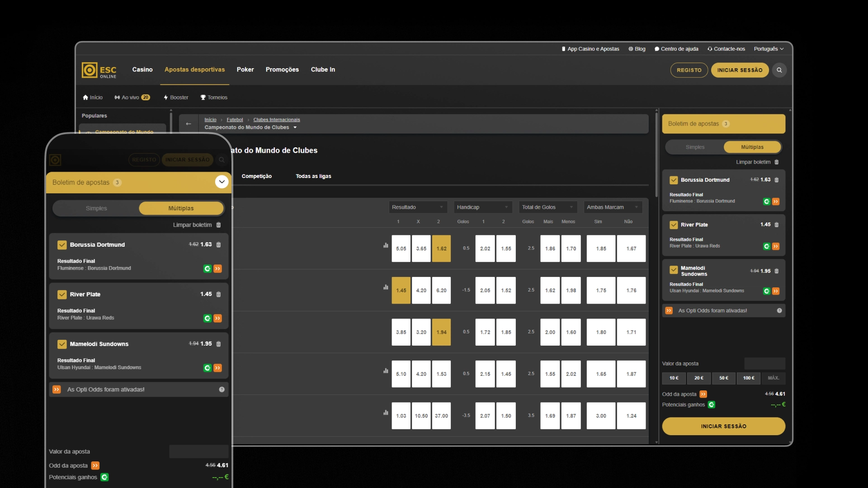Image resolution: width=868 pixels, height=488 pixels.
Task: Switch mobile bet slip to Simples
Action: click(96, 208)
